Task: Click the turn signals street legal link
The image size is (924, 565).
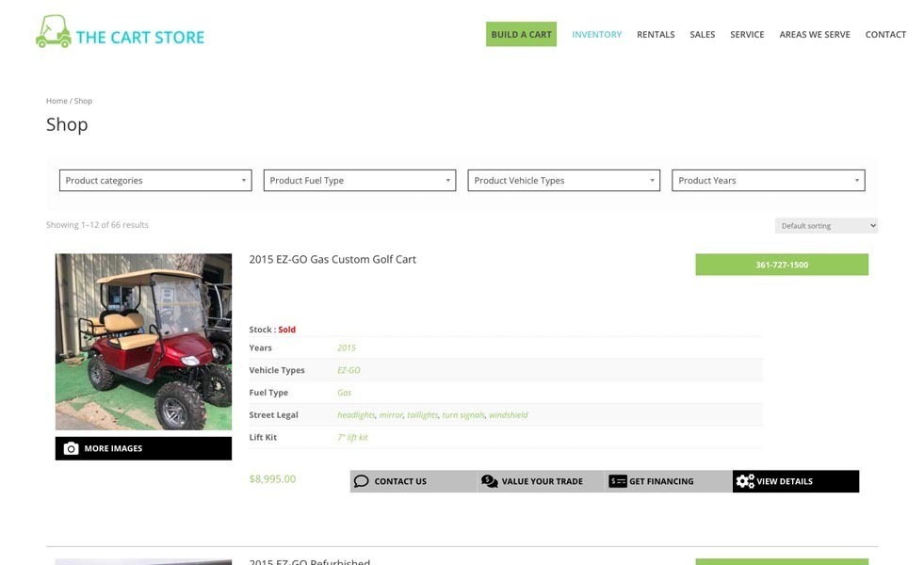Action: [x=463, y=414]
